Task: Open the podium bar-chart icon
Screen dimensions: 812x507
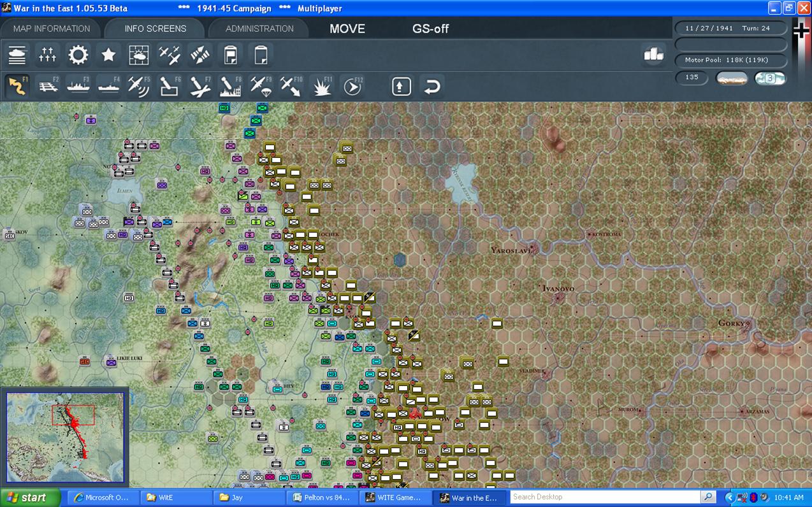Action: [x=654, y=55]
